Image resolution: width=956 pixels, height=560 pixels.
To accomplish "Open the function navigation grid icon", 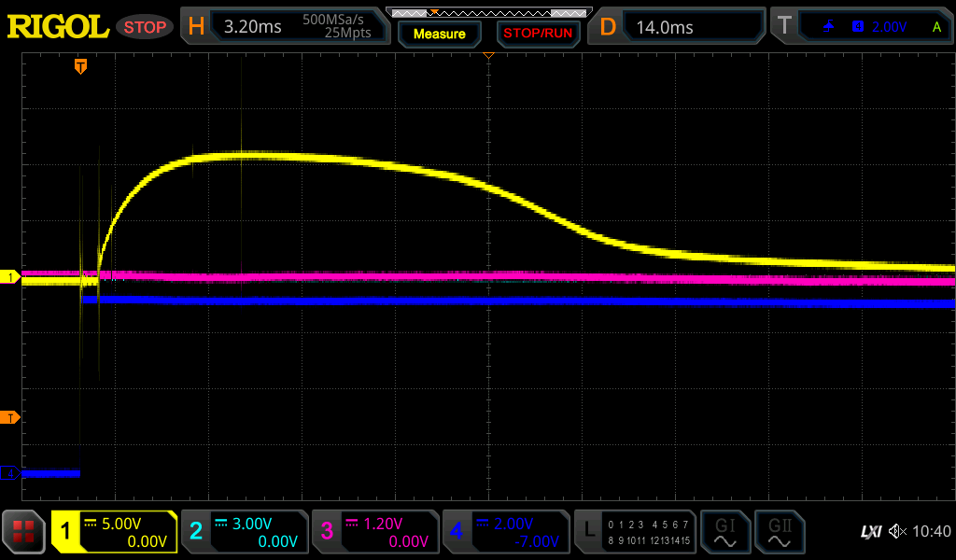I will pos(24,532).
